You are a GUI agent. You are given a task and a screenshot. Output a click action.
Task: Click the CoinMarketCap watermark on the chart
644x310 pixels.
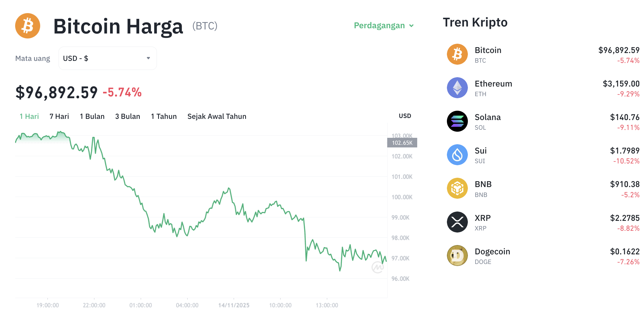pyautogui.click(x=378, y=267)
